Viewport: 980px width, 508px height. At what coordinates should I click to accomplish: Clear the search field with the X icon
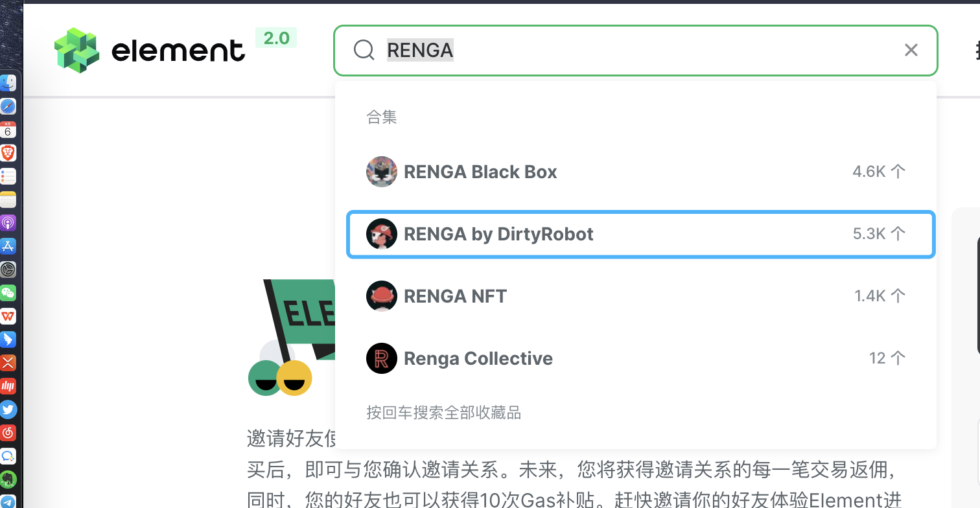[911, 50]
